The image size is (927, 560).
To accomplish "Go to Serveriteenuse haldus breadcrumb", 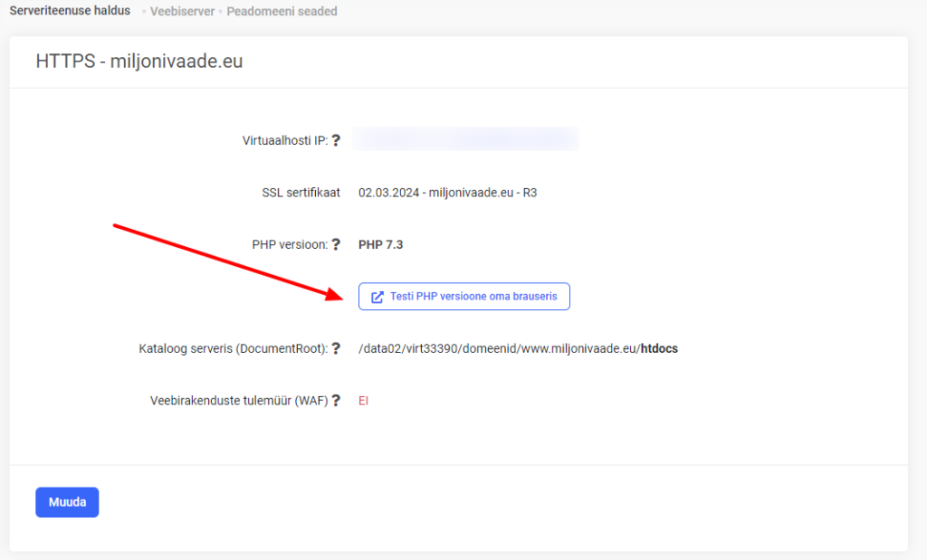I will (70, 12).
